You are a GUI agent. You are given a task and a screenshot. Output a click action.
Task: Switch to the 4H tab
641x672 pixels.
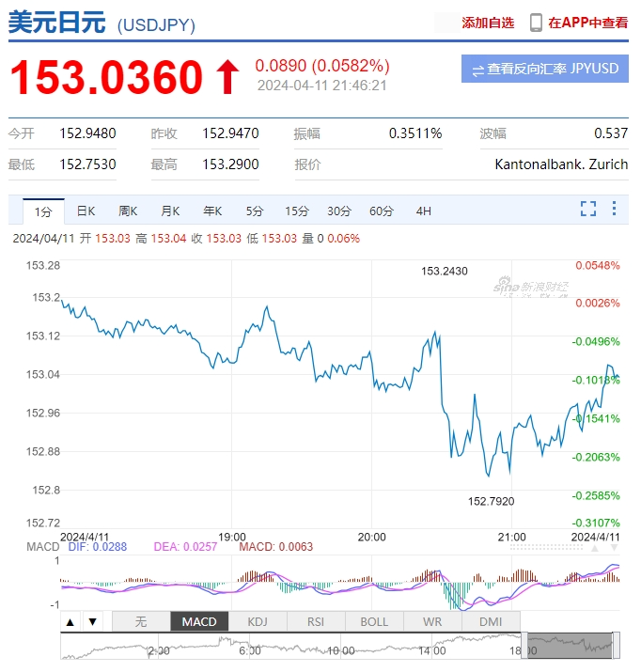(423, 211)
